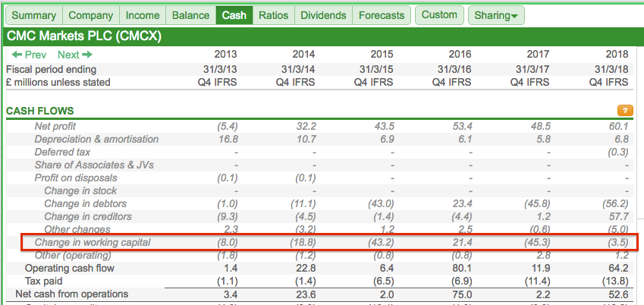Select the 2014 column header
The height and width of the screenshot is (305, 644).
(303, 55)
